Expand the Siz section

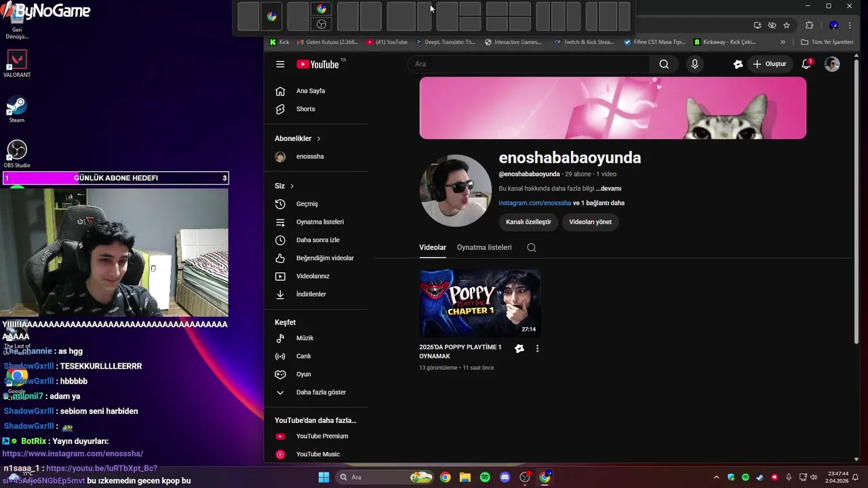[284, 186]
